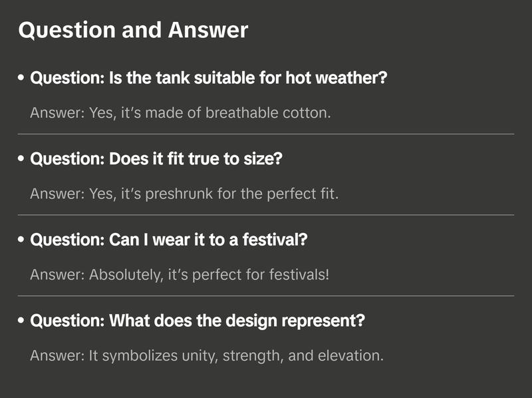Click the preshrunk perfect fit answer text
Viewport: 532px width, 398px height.
184,194
